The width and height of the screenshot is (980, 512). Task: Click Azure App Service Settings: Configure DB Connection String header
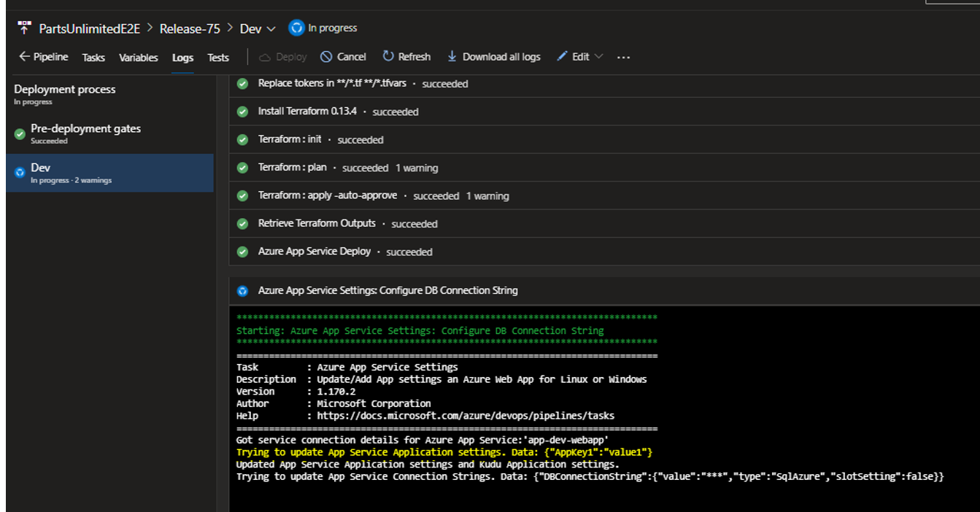coord(604,291)
